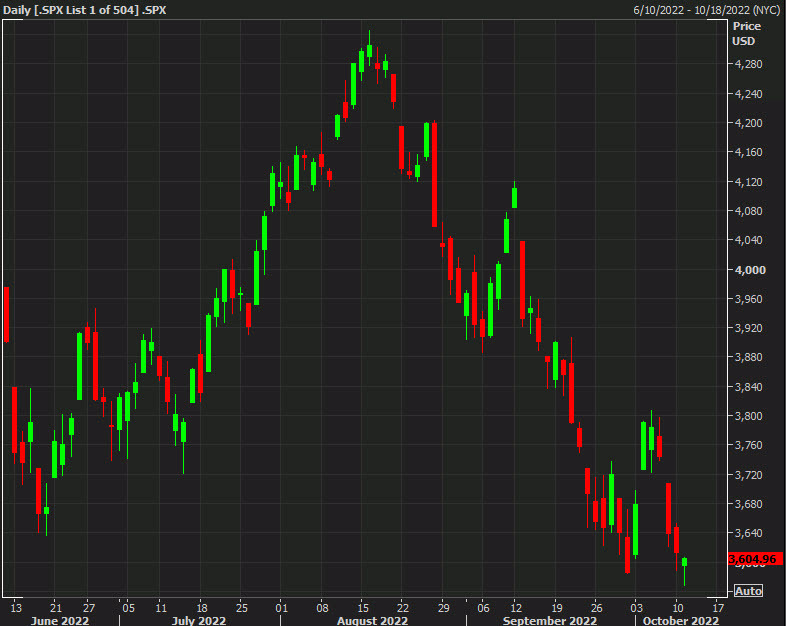
Task: Click the 3,720 price axis label
Action: (748, 474)
